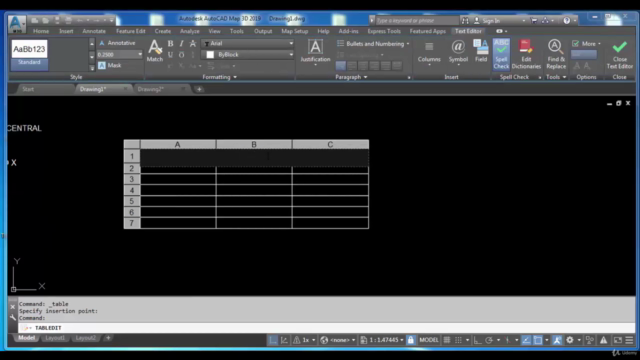Select the Standard text style

pos(29,54)
